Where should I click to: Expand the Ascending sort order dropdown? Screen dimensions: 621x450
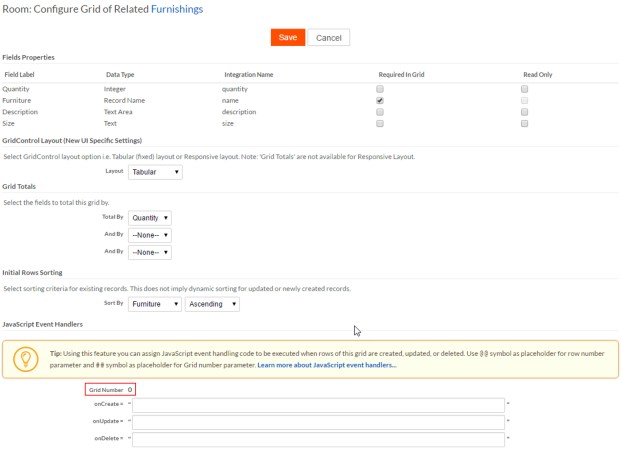click(x=212, y=303)
